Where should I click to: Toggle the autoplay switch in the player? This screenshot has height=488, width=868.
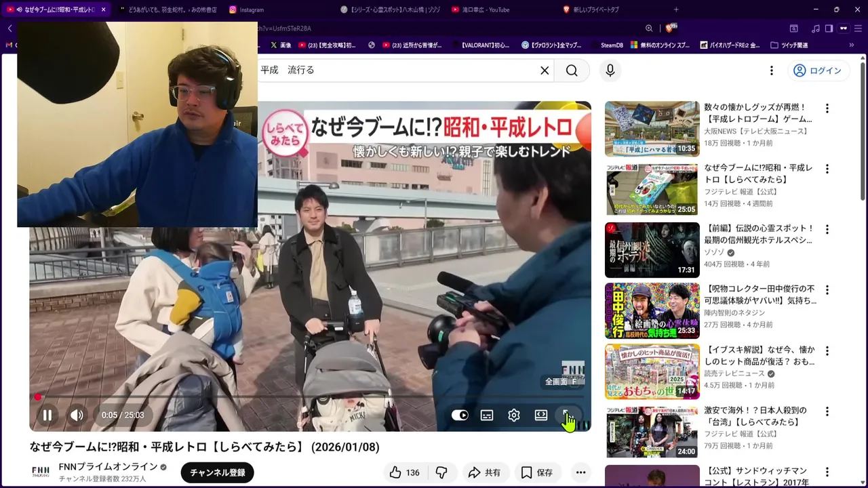[x=460, y=415]
